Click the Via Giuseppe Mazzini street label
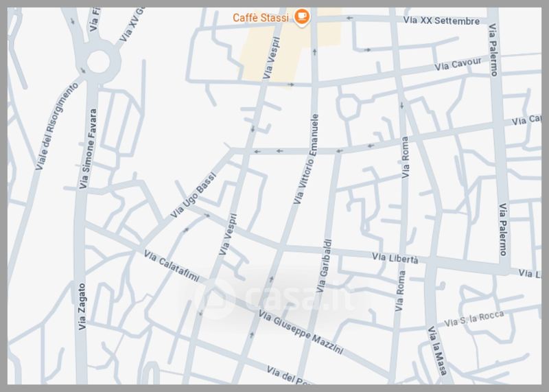Image resolution: width=549 pixels, height=392 pixels. pyautogui.click(x=301, y=333)
